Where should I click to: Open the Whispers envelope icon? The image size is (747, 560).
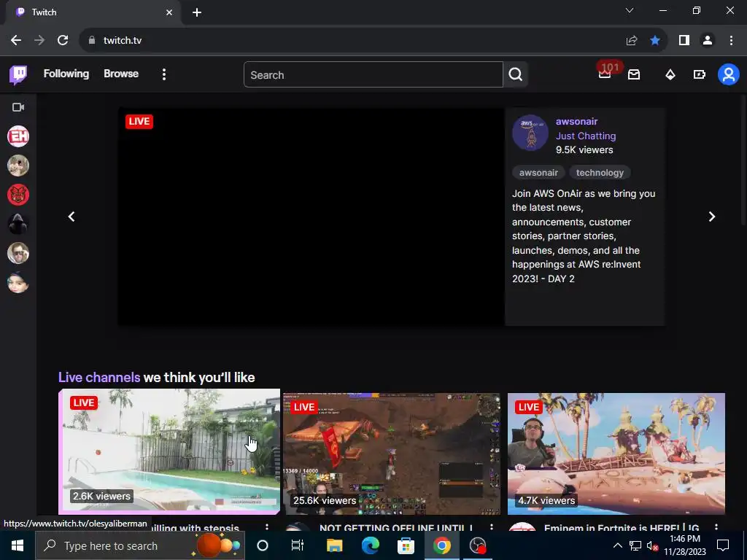(x=634, y=74)
